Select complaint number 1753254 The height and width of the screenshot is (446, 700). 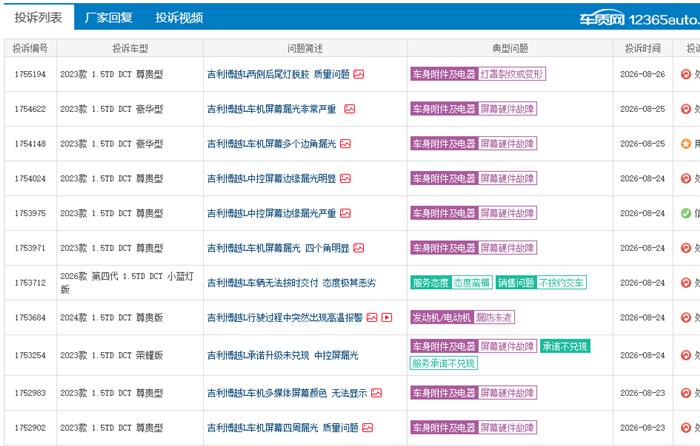30,355
